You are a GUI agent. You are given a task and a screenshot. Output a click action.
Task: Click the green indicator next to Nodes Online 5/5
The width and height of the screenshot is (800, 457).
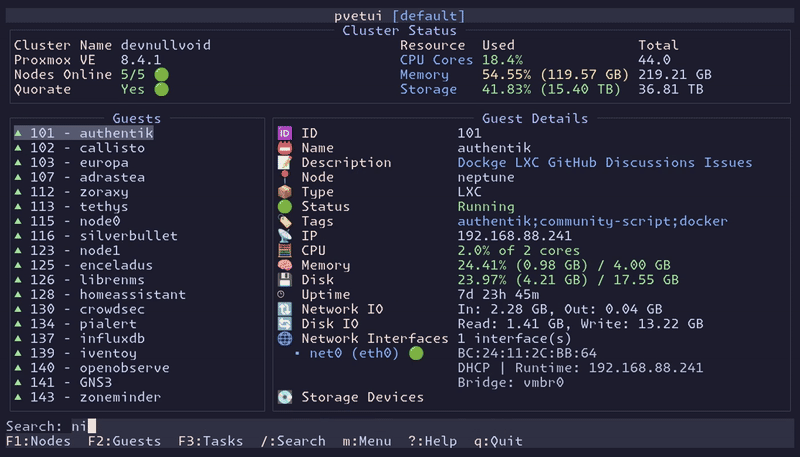[162, 75]
